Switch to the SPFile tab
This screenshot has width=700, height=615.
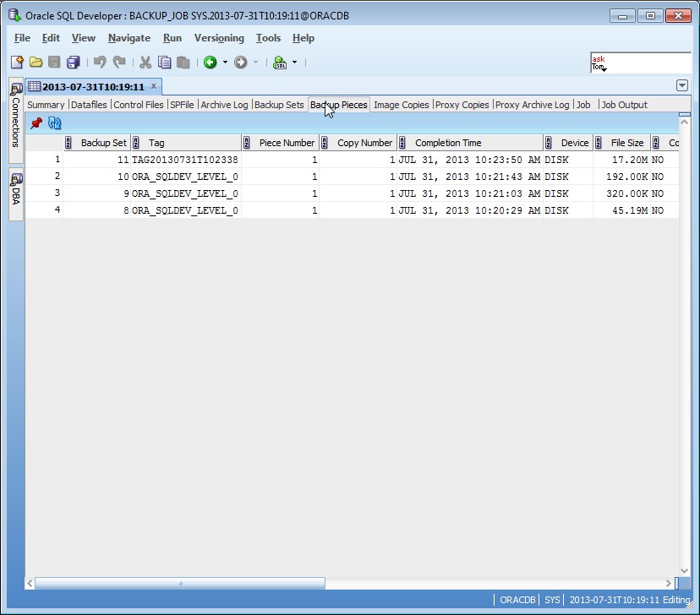pyautogui.click(x=182, y=105)
